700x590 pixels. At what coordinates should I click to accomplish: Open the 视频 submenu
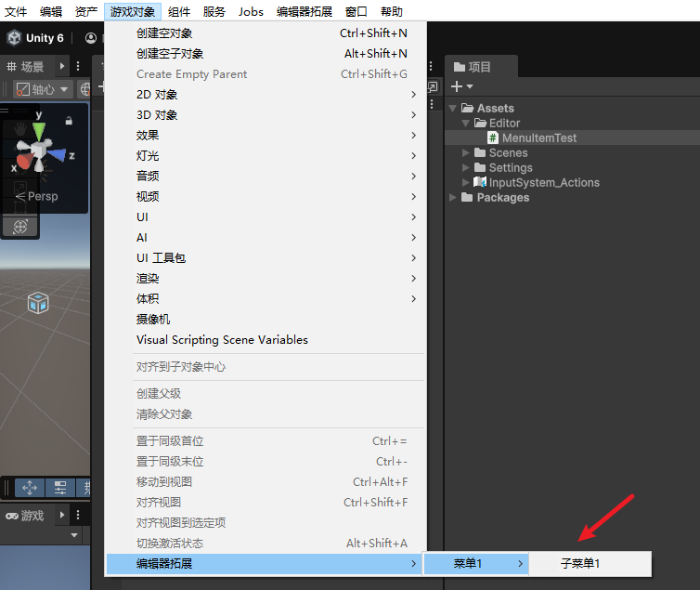point(266,197)
